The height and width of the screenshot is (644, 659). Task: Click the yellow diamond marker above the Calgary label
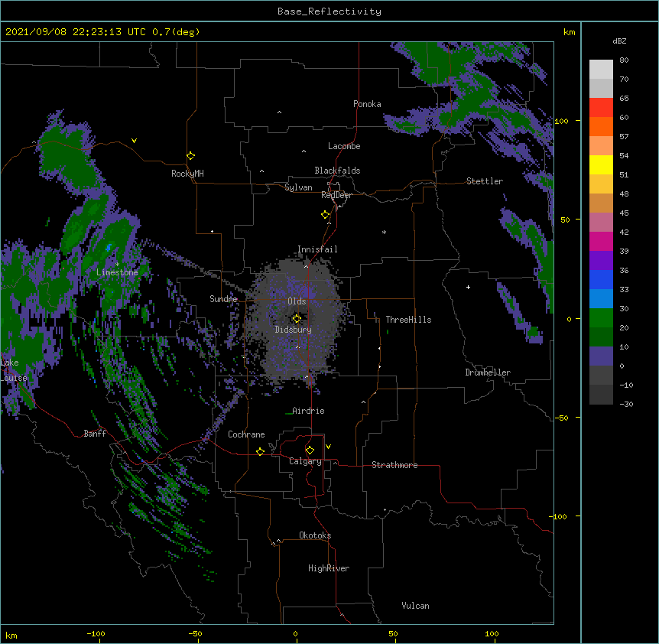(310, 450)
